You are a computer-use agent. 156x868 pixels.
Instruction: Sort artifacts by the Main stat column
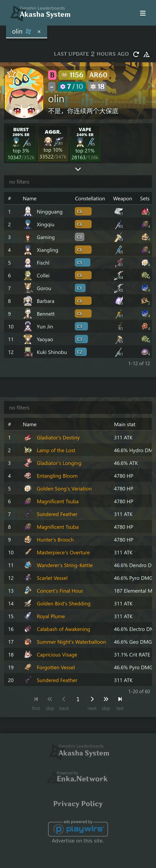coord(125,425)
